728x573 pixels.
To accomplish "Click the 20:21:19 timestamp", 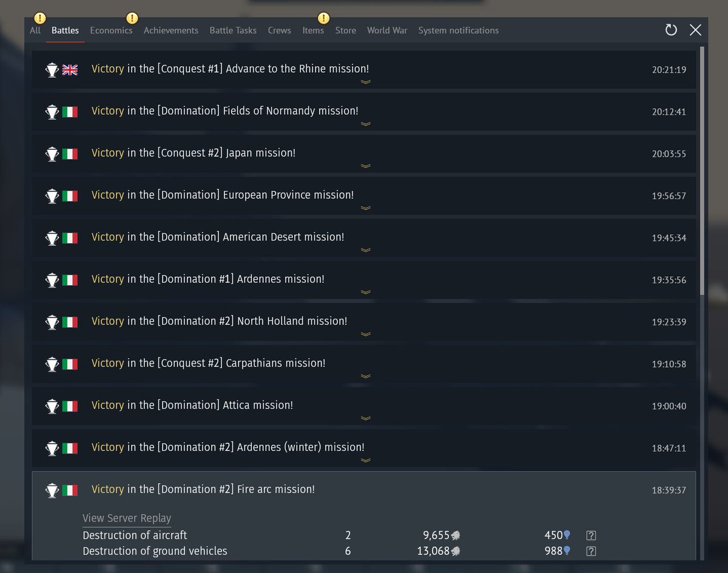I will coord(669,70).
